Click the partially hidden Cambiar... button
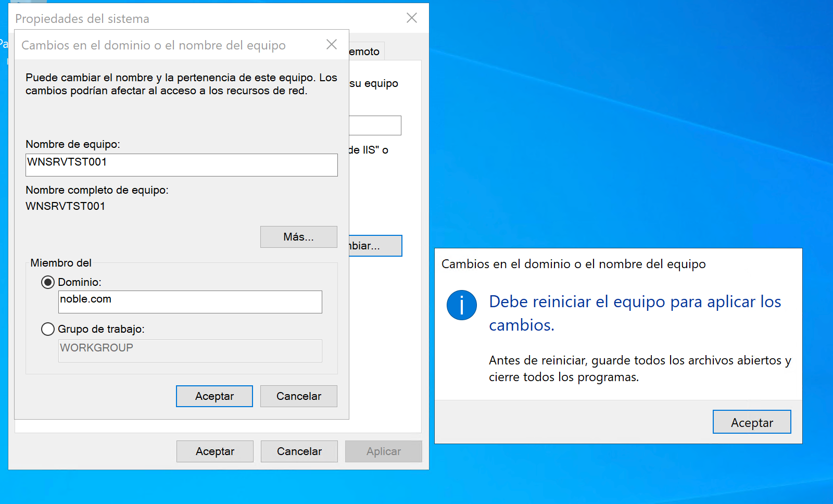 (375, 246)
